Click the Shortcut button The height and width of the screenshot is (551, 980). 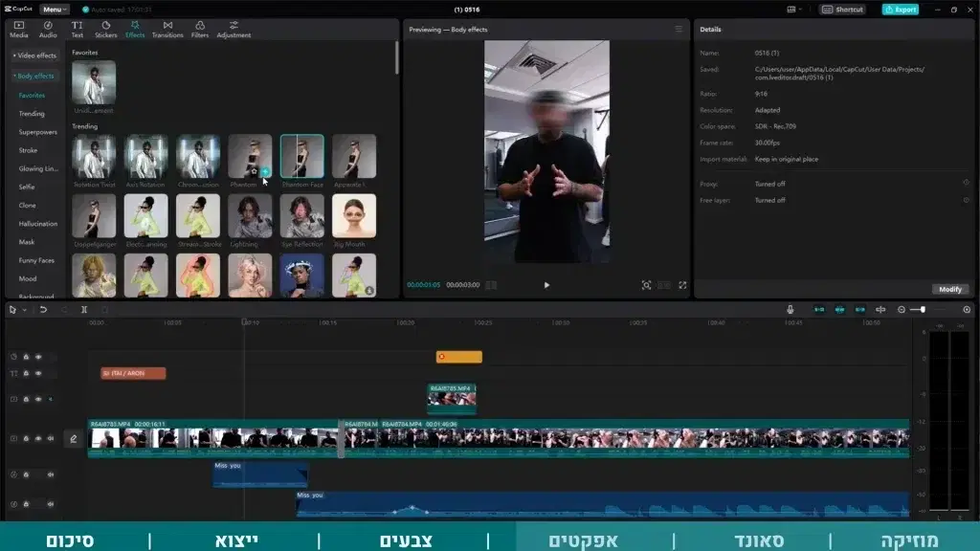click(x=842, y=10)
